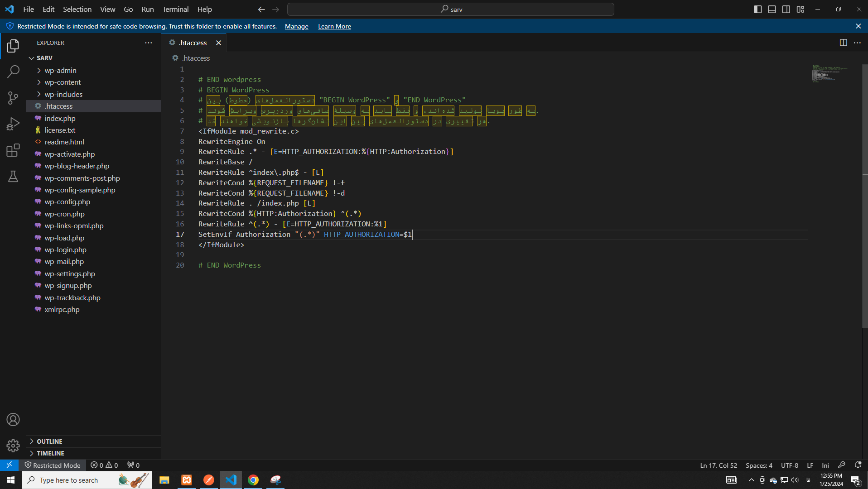The width and height of the screenshot is (868, 489).
Task: Click the errors and warnings counter
Action: click(x=104, y=465)
